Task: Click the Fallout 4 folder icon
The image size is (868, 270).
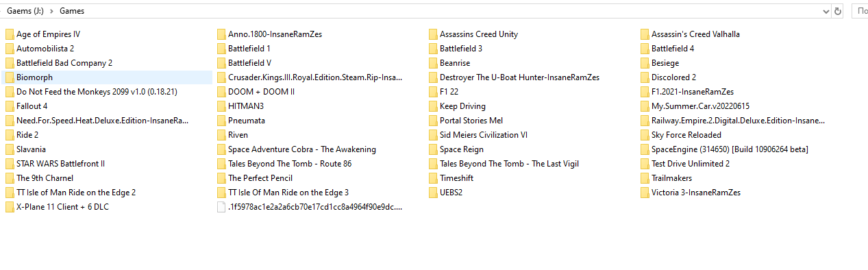Action: pos(10,106)
